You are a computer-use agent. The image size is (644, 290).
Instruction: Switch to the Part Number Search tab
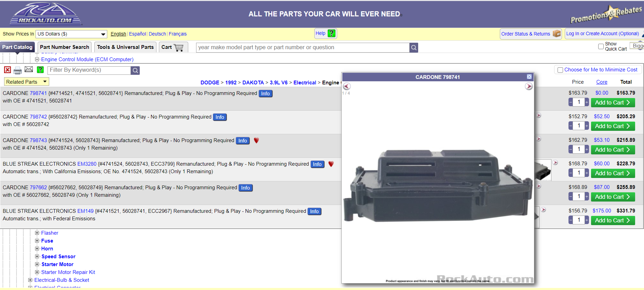click(65, 47)
